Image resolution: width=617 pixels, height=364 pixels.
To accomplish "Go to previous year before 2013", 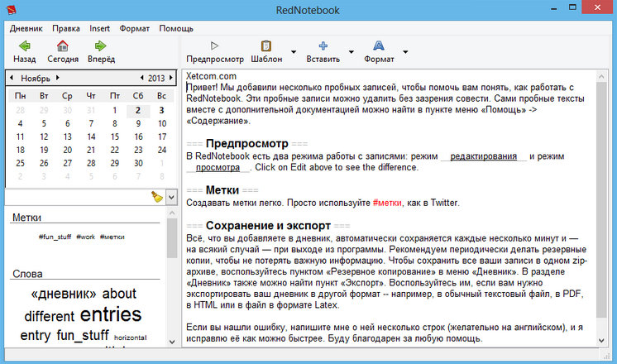I will 142,78.
